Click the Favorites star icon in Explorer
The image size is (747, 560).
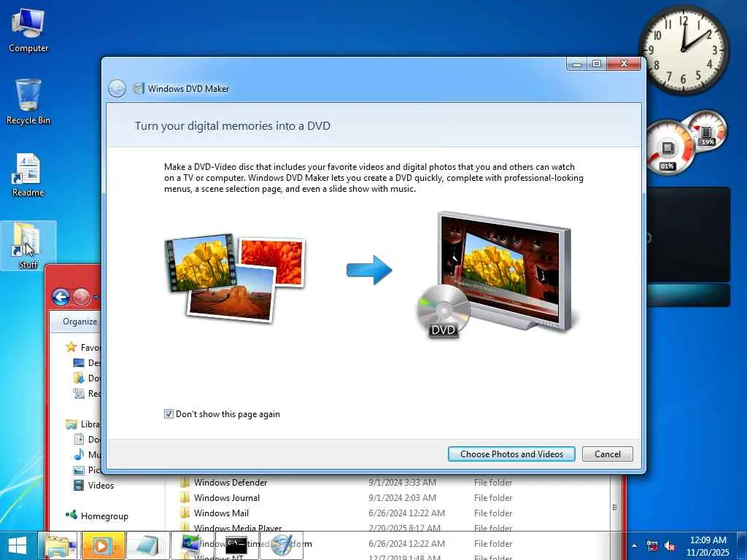[71, 346]
